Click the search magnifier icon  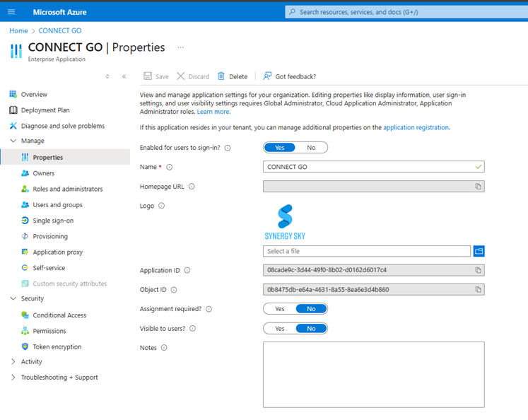point(293,12)
